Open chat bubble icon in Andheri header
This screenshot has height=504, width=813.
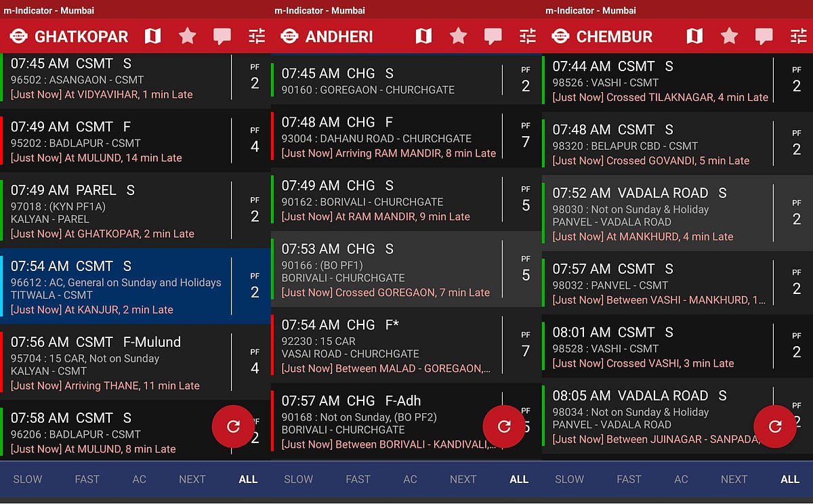pos(493,37)
